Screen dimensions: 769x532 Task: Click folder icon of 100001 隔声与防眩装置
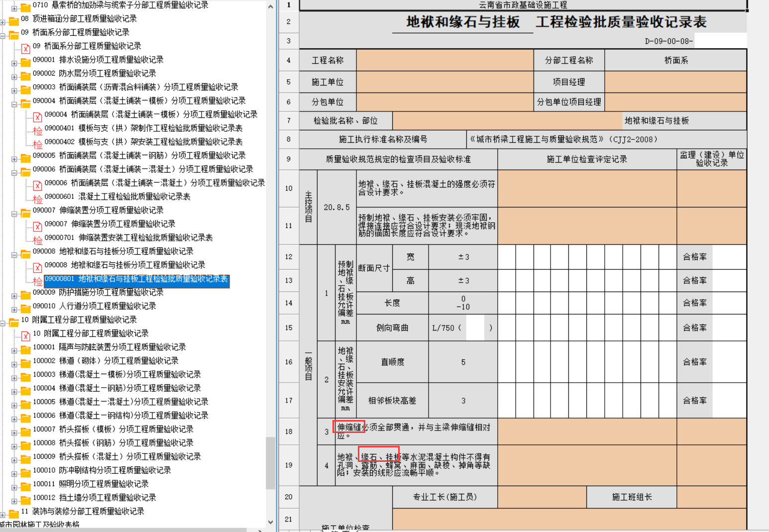[25, 349]
